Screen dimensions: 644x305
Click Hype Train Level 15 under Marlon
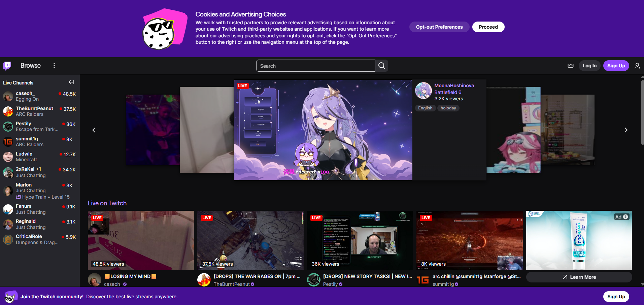click(x=43, y=197)
